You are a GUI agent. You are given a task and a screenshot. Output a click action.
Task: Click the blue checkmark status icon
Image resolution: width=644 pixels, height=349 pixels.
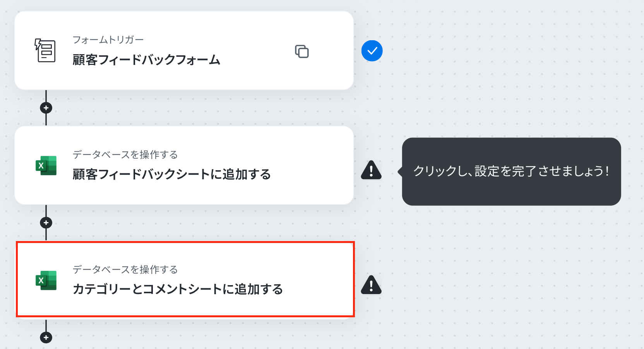(372, 51)
